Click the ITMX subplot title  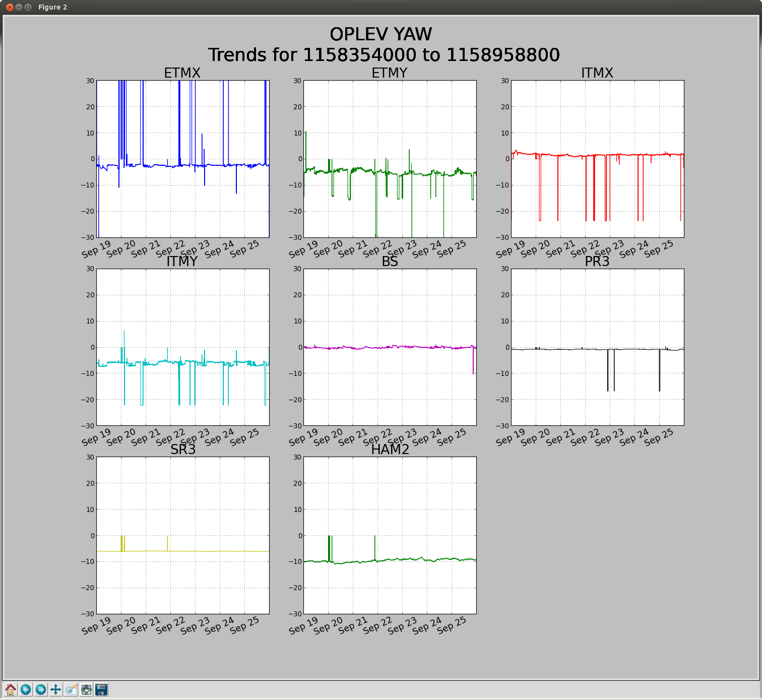[x=597, y=73]
